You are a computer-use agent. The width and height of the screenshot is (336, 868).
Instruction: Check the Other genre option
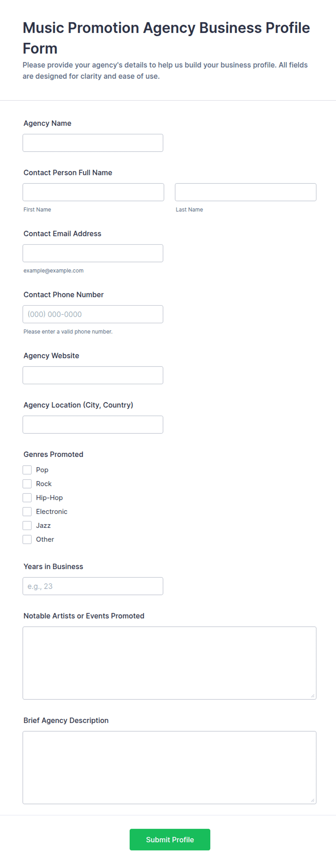click(27, 539)
